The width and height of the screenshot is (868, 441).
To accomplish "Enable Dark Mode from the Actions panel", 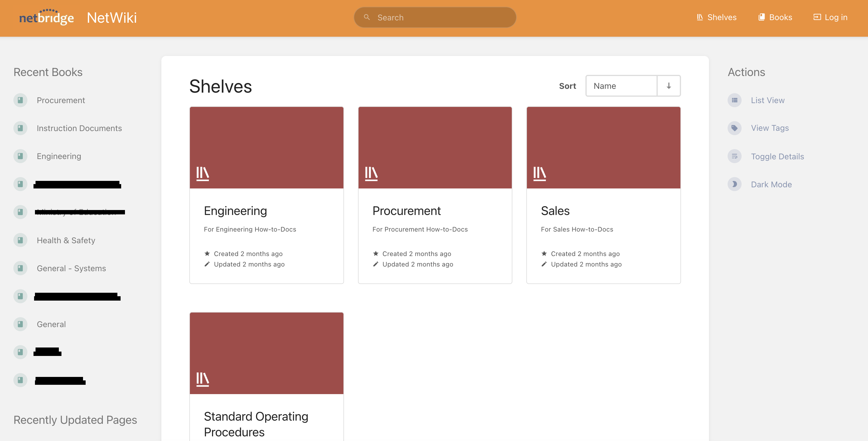I will [x=771, y=184].
